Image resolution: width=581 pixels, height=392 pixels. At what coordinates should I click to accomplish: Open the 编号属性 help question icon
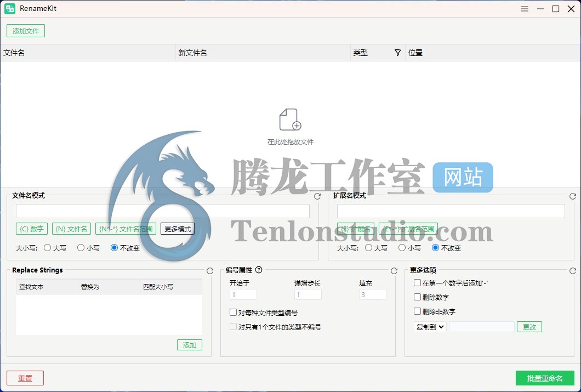point(259,270)
